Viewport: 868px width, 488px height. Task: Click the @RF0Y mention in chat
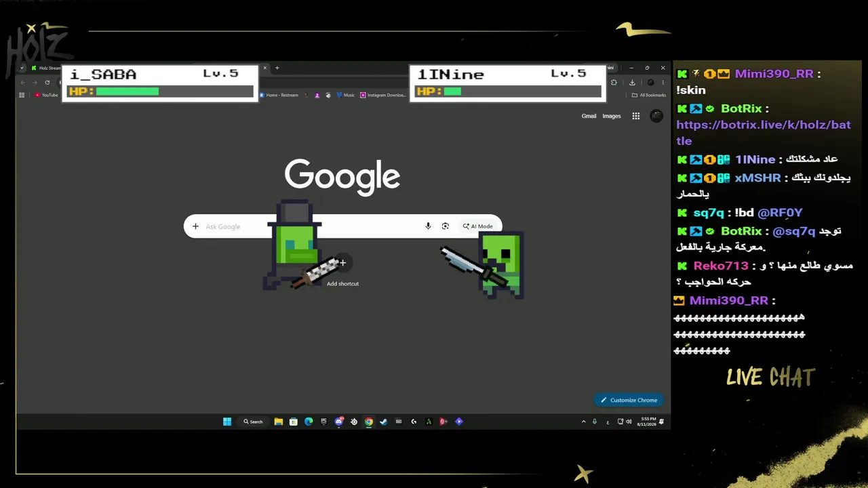(780, 213)
